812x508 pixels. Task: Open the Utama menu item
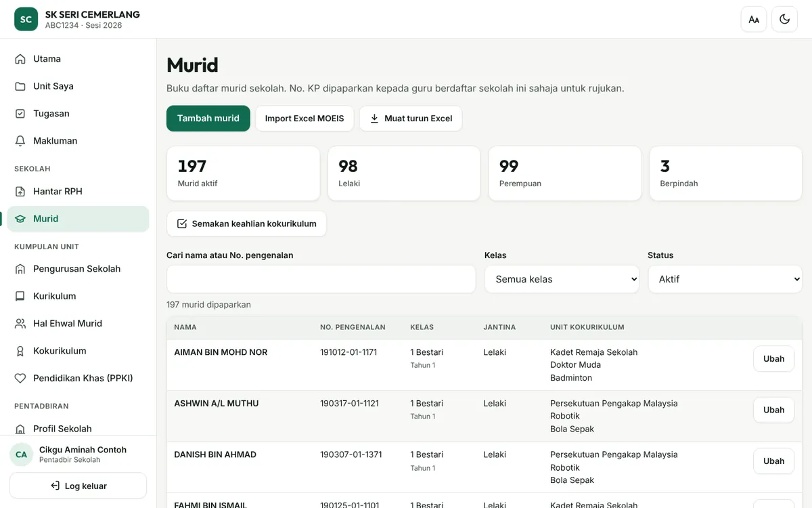pyautogui.click(x=78, y=59)
